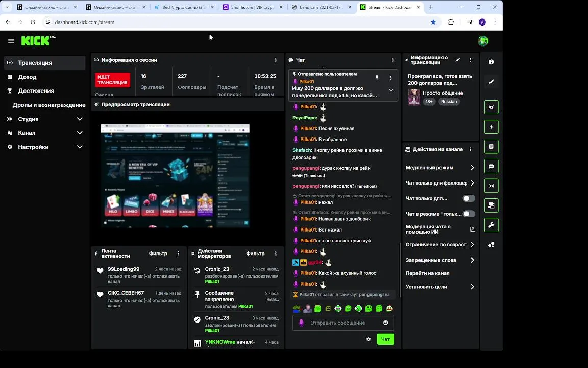This screenshot has width=588, height=368.
Task: Click 99Loading99 in activity feed
Action: pos(124,269)
